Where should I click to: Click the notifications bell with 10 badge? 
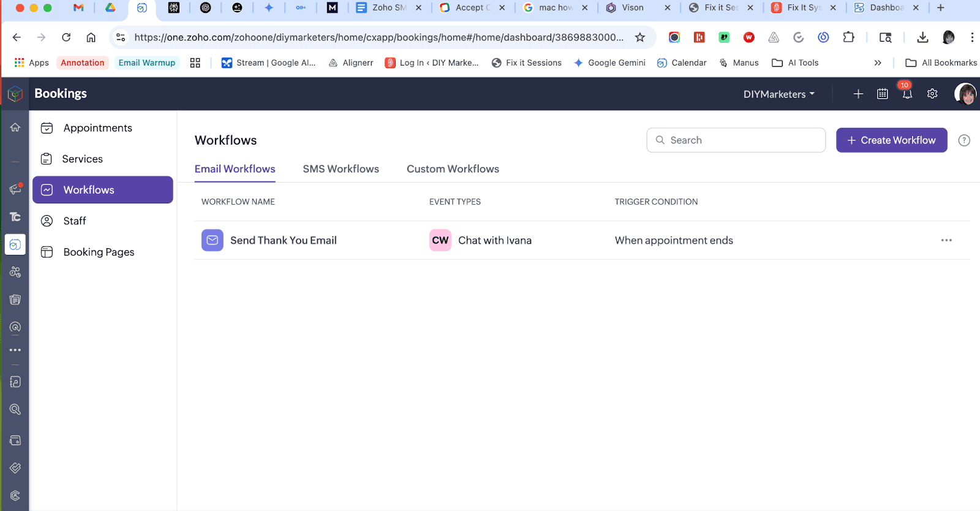click(907, 94)
